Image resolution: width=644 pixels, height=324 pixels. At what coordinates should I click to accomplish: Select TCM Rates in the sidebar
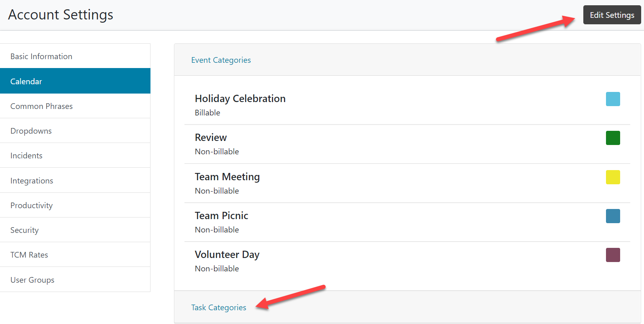(29, 255)
